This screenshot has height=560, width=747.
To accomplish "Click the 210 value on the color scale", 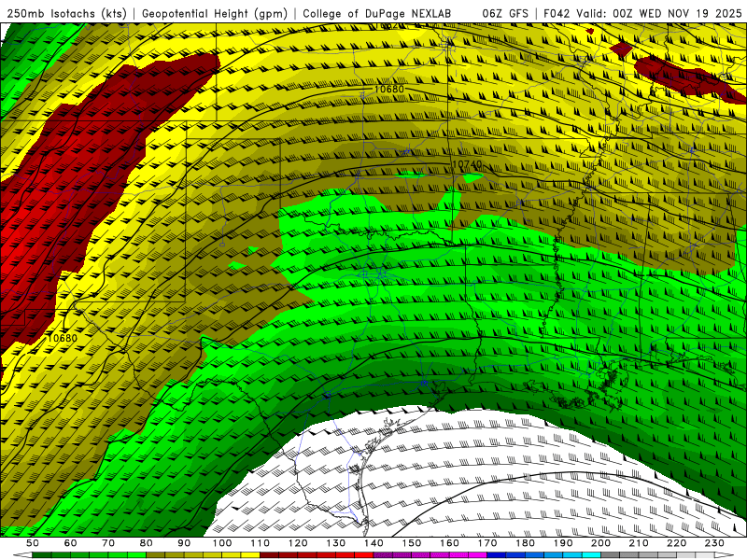I will pos(639,543).
